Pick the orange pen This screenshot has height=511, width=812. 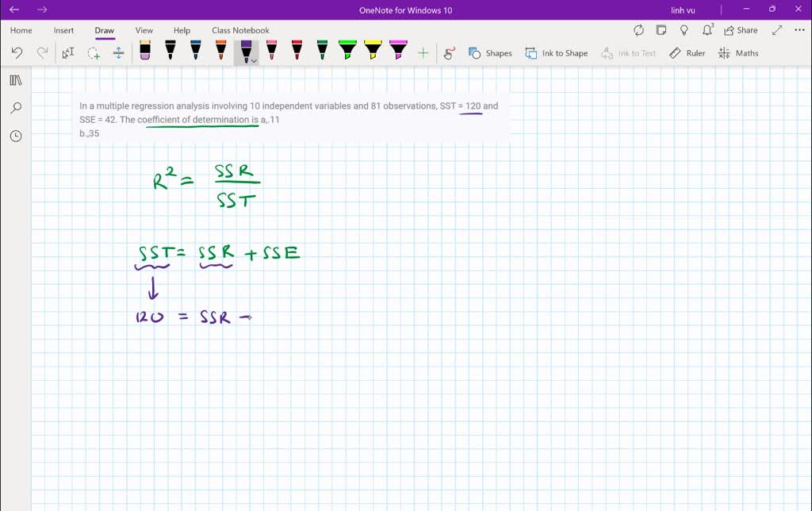coord(220,51)
